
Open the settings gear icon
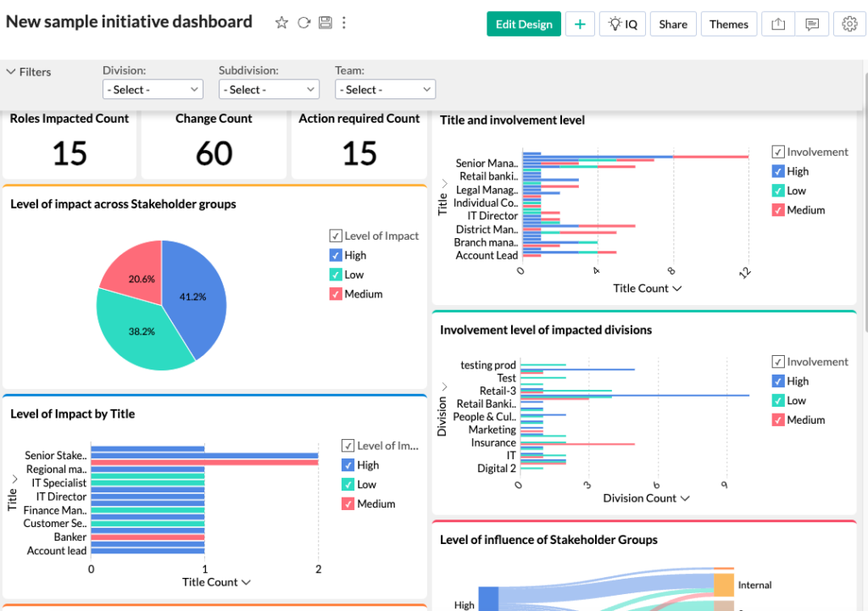point(849,24)
